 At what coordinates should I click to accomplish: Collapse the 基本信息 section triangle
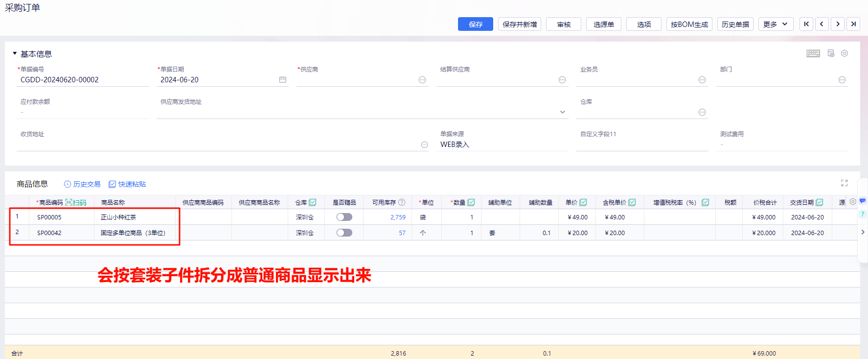click(x=15, y=53)
